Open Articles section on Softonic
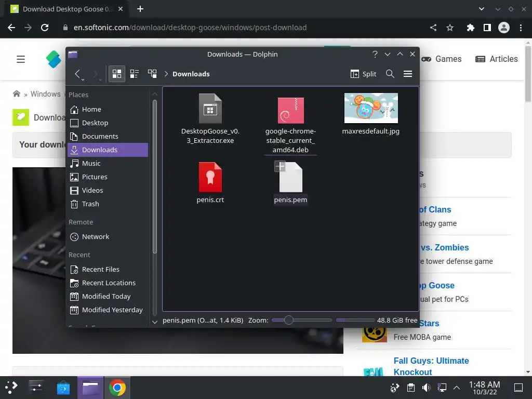The width and height of the screenshot is (532, 399). [496, 59]
